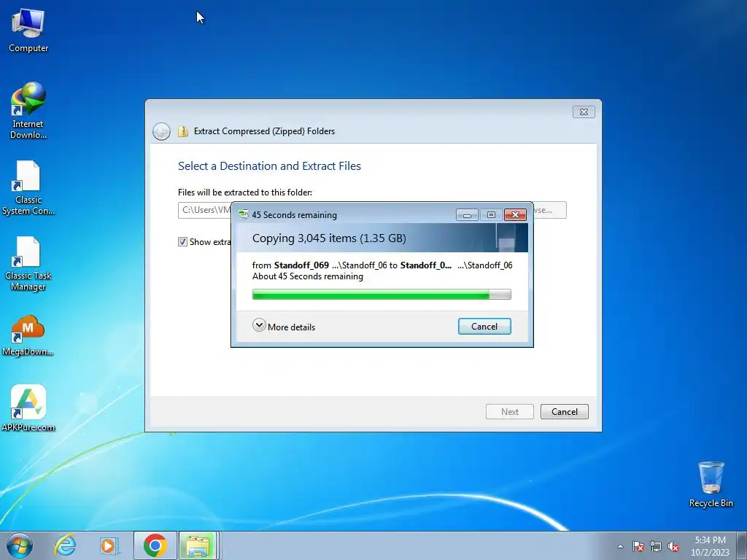Open the muted volume tray icon
The image size is (747, 560).
[673, 546]
